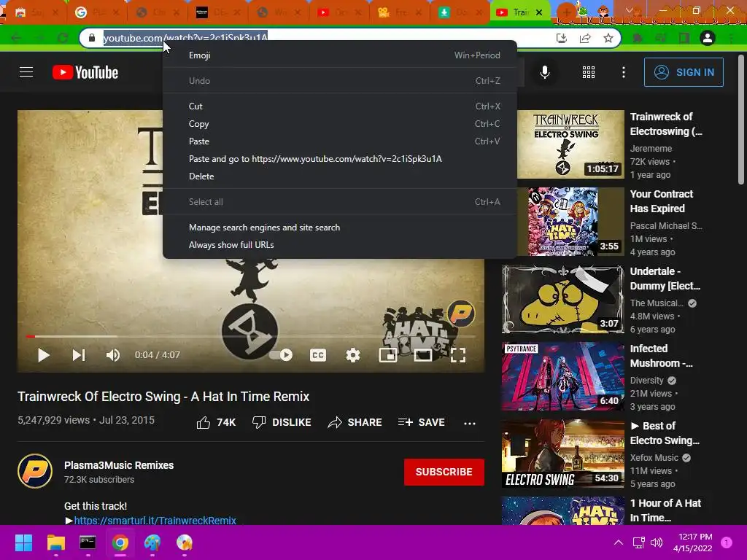Switch to the Google tab

point(99,12)
